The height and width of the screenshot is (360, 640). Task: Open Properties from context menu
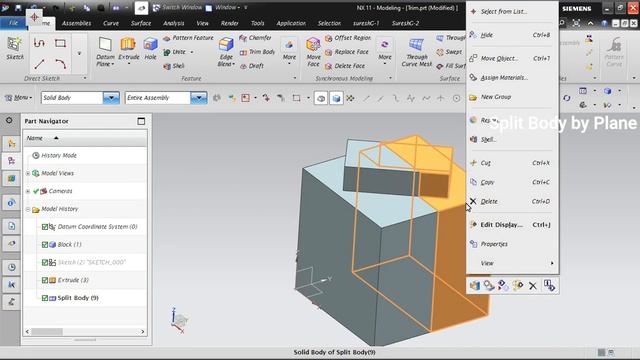point(512,244)
